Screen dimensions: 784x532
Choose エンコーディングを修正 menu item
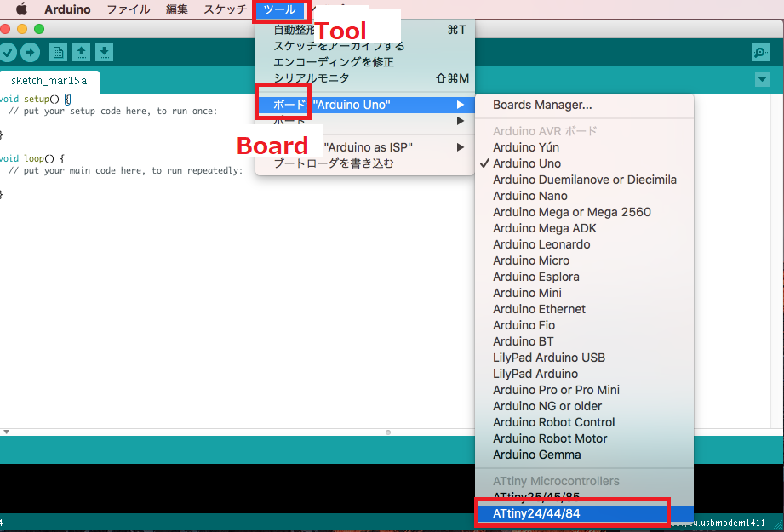click(x=365, y=62)
